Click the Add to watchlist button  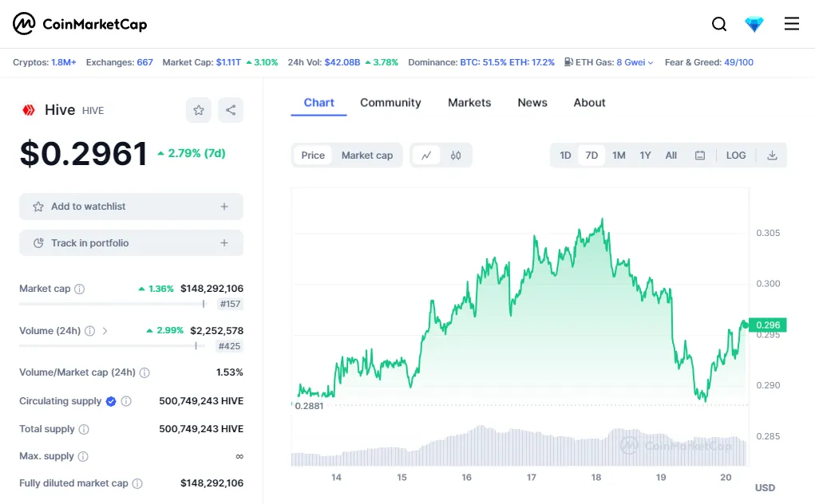click(131, 207)
